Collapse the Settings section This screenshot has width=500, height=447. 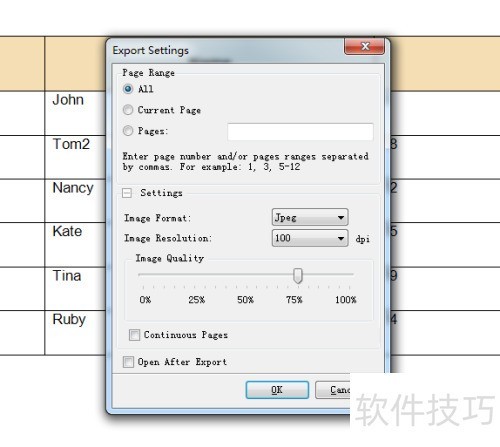coord(127,193)
